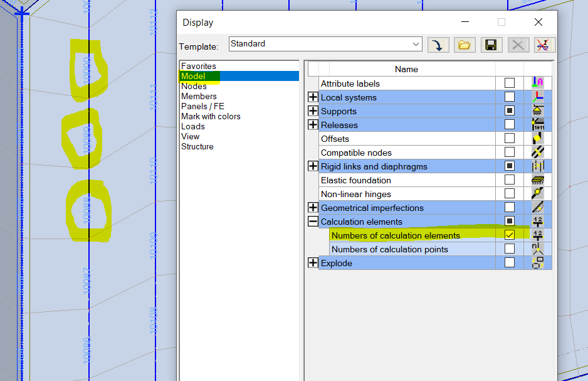
Task: Save current display template with diskette icon
Action: coord(491,44)
